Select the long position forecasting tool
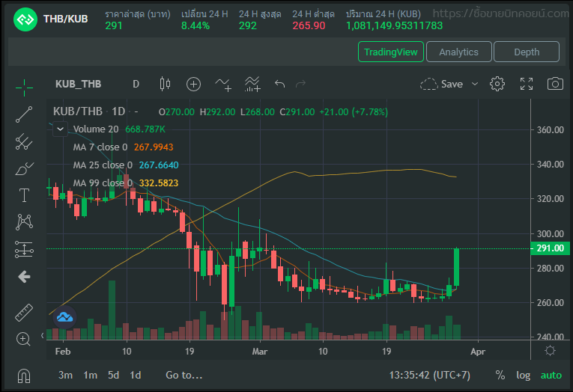The image size is (573, 392). [24, 250]
